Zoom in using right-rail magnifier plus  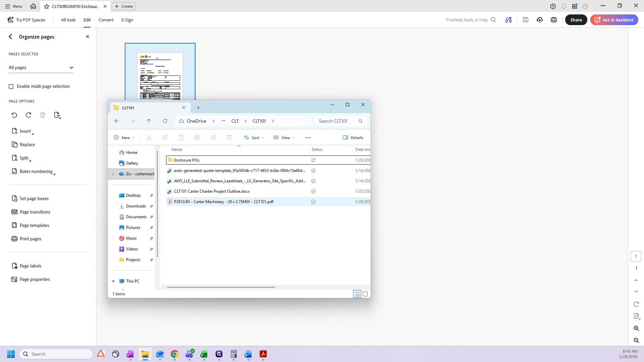636,328
